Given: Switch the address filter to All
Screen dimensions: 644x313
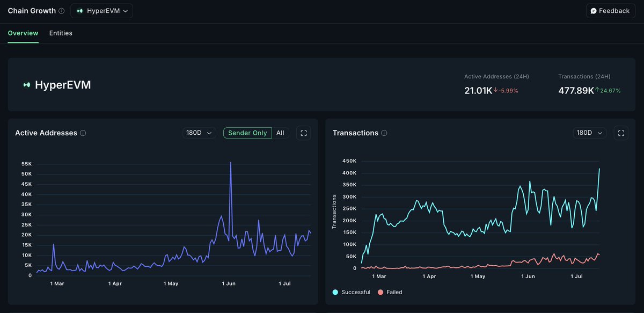Looking at the screenshot, I should coord(280,133).
